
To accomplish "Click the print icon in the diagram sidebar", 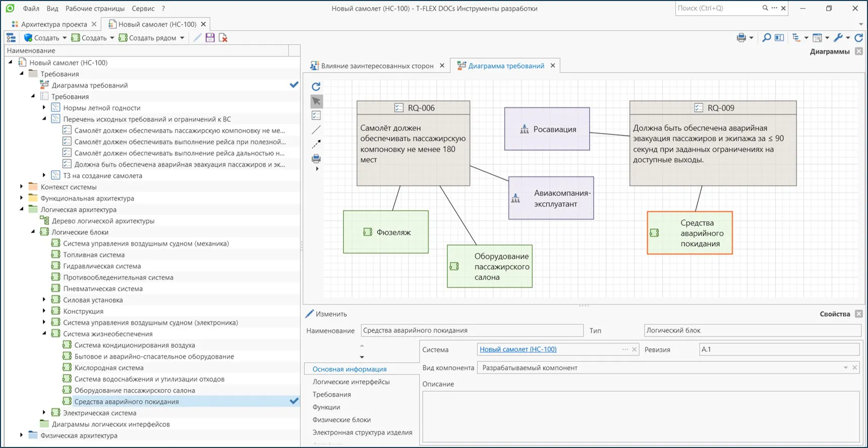I will tap(316, 159).
